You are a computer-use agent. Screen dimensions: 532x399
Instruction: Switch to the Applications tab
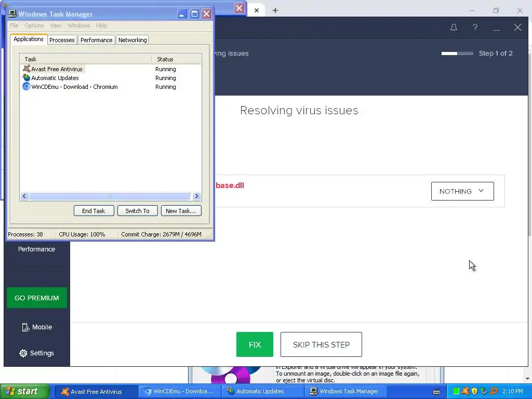[29, 39]
